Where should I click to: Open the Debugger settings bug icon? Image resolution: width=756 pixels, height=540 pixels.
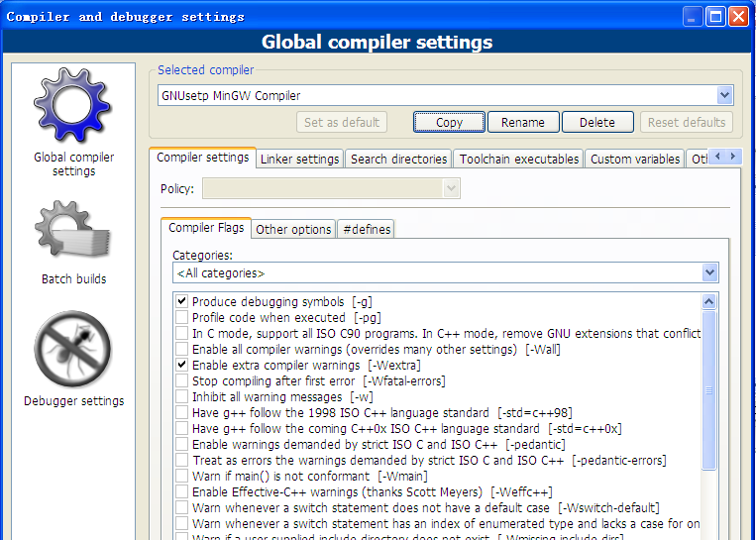(x=72, y=349)
